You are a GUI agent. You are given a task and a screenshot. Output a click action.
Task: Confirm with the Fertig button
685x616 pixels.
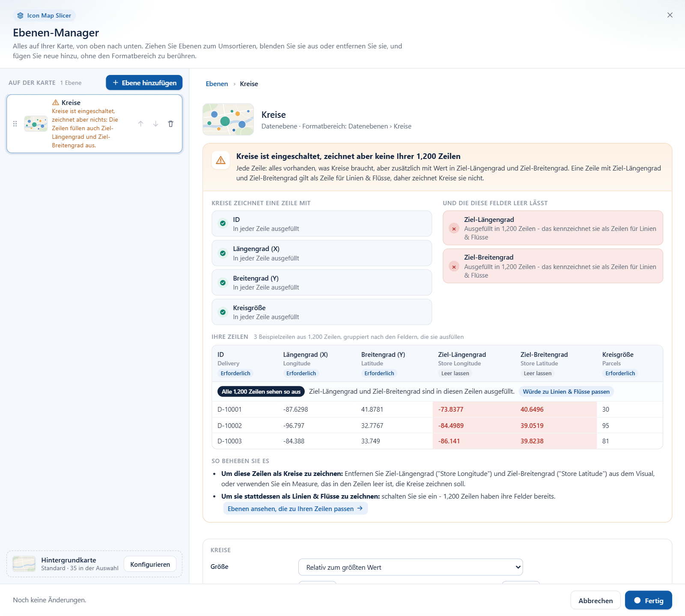click(649, 601)
